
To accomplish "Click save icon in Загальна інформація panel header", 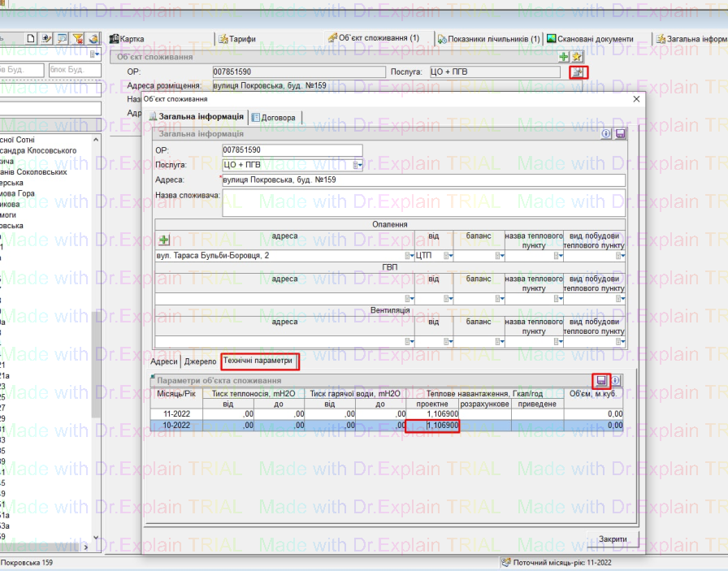I will pyautogui.click(x=620, y=134).
